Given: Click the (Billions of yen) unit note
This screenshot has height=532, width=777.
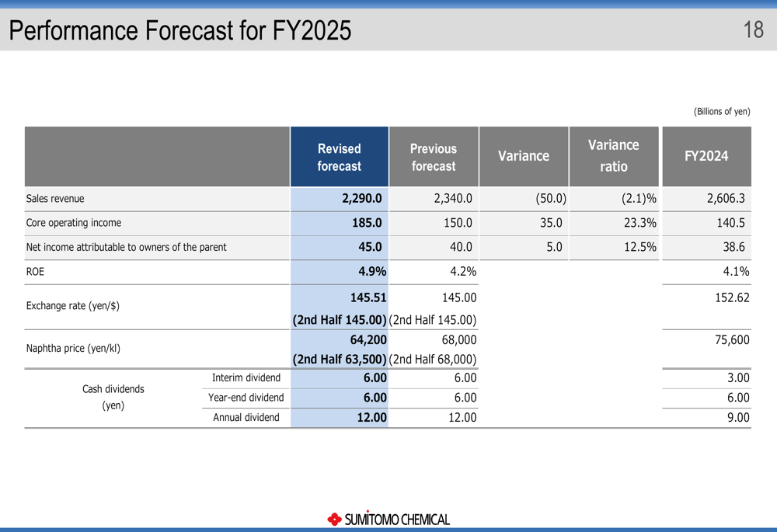Looking at the screenshot, I should click(721, 112).
